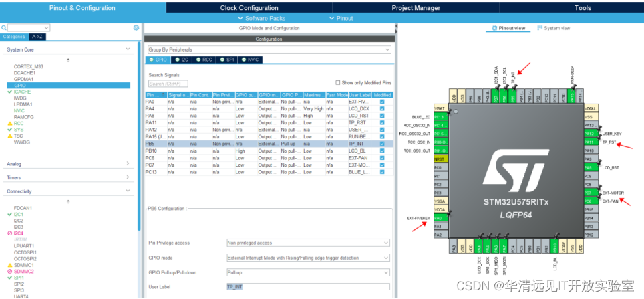Click the PA8 pin on the chip
The width and height of the screenshot is (644, 299).
(591, 167)
